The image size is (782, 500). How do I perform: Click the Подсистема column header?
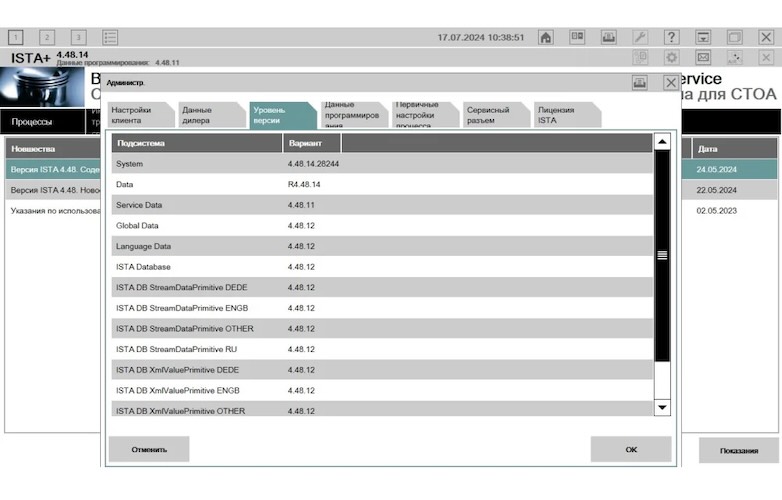196,143
